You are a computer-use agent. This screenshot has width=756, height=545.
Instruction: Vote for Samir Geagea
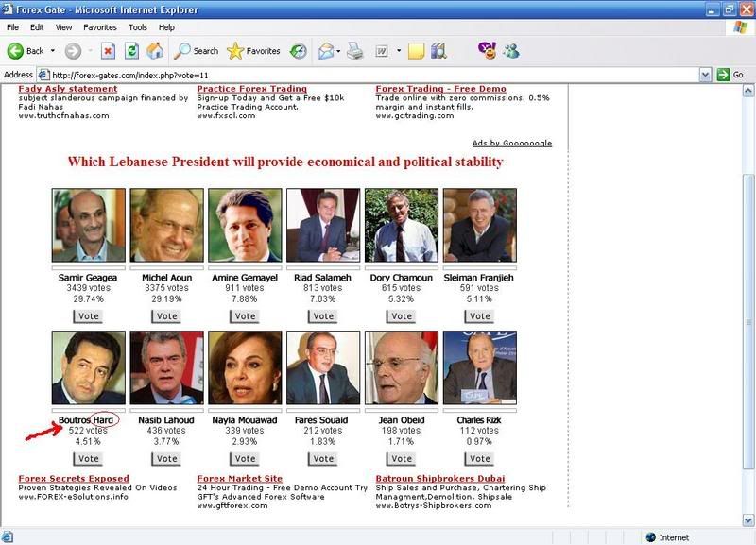click(88, 316)
